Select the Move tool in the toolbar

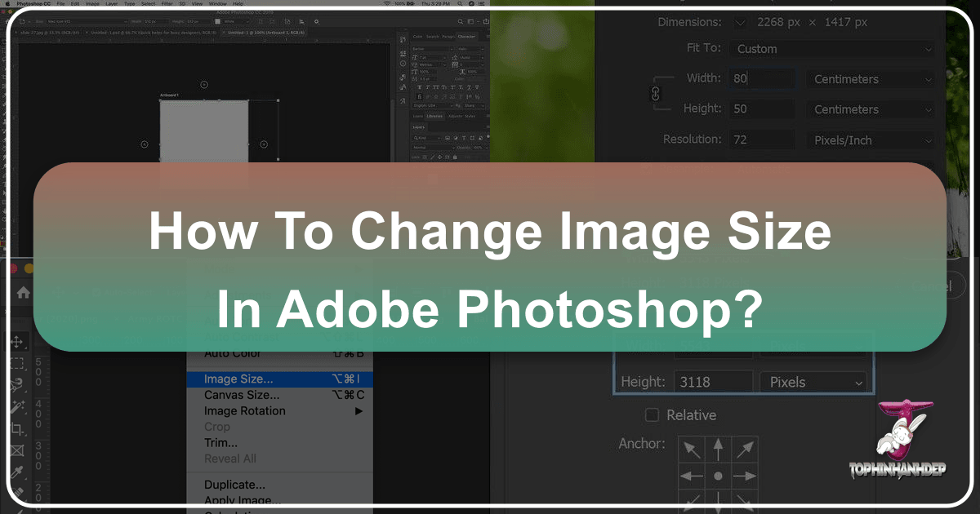point(16,343)
